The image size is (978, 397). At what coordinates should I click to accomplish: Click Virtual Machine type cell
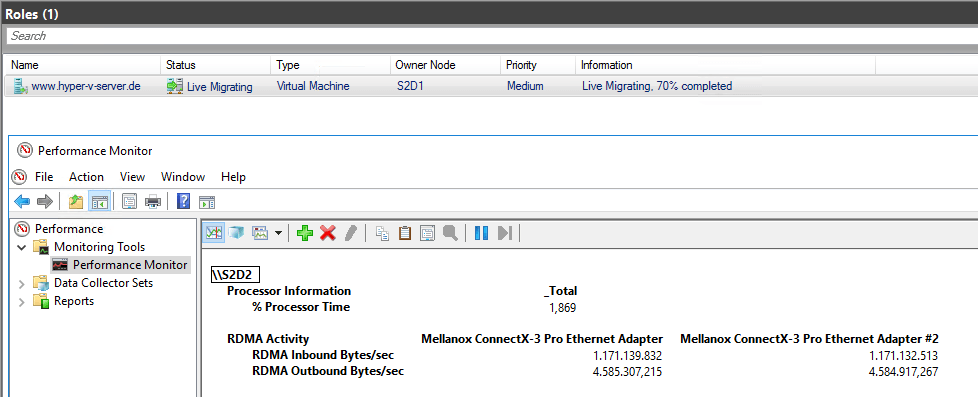coord(313,86)
